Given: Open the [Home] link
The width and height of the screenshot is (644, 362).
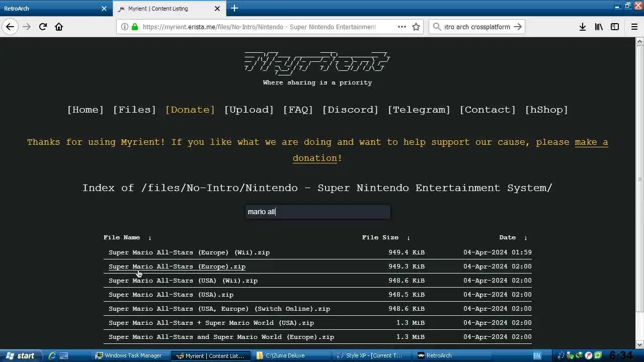Looking at the screenshot, I should coord(86,110).
